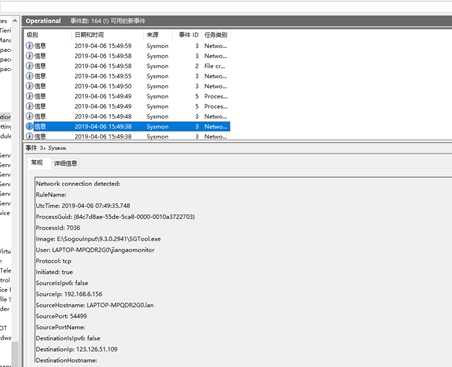This screenshot has height=367, width=452.
Task: Sort events by the 级别 column header
Action: click(x=32, y=35)
